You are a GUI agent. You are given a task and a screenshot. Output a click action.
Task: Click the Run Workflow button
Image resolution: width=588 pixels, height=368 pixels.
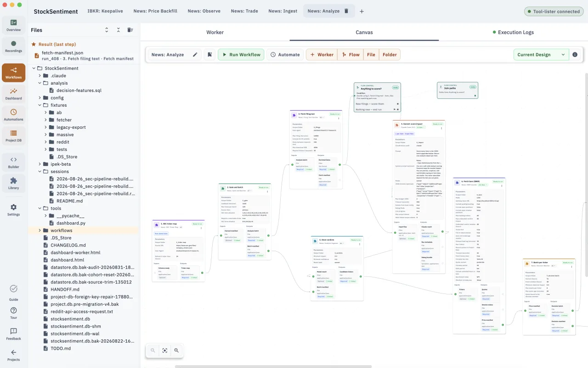click(x=241, y=55)
